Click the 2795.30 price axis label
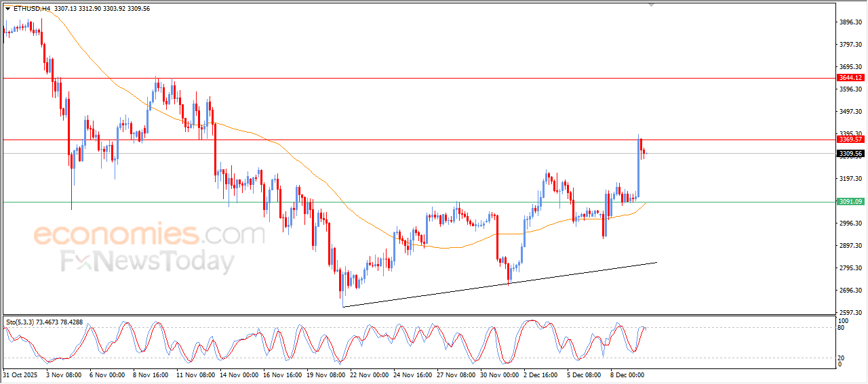This screenshot has width=868, height=384. tap(850, 268)
